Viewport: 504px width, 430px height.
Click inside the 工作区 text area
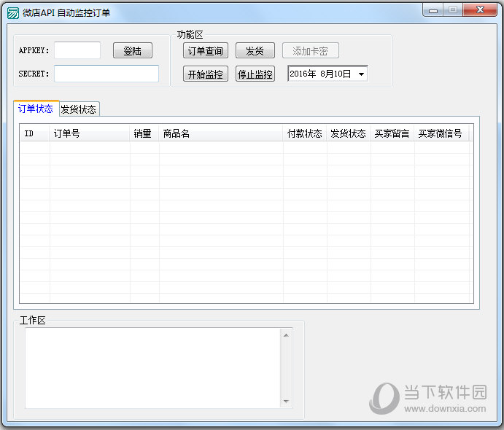pyautogui.click(x=152, y=368)
